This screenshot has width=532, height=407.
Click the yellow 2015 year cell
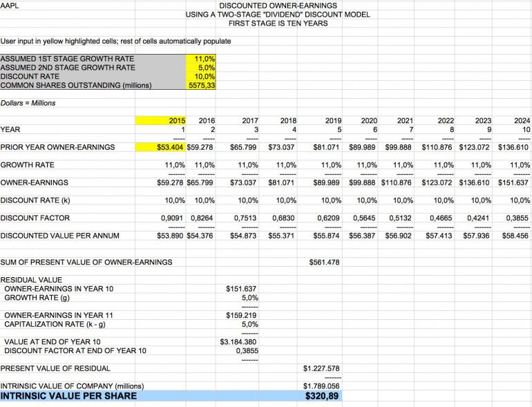click(160, 120)
